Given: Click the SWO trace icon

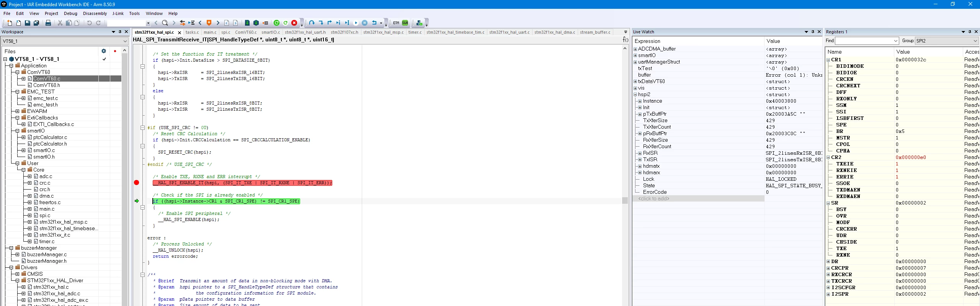Looking at the screenshot, I should [x=405, y=23].
